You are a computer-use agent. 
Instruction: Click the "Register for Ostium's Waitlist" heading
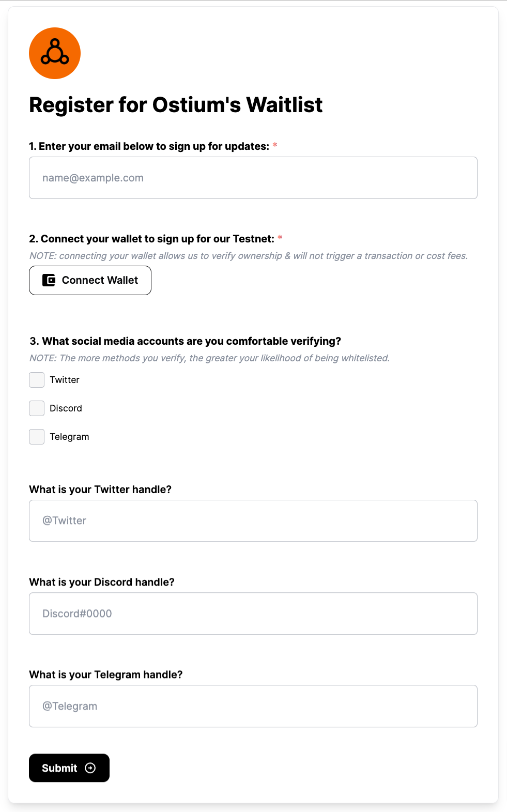pos(176,105)
